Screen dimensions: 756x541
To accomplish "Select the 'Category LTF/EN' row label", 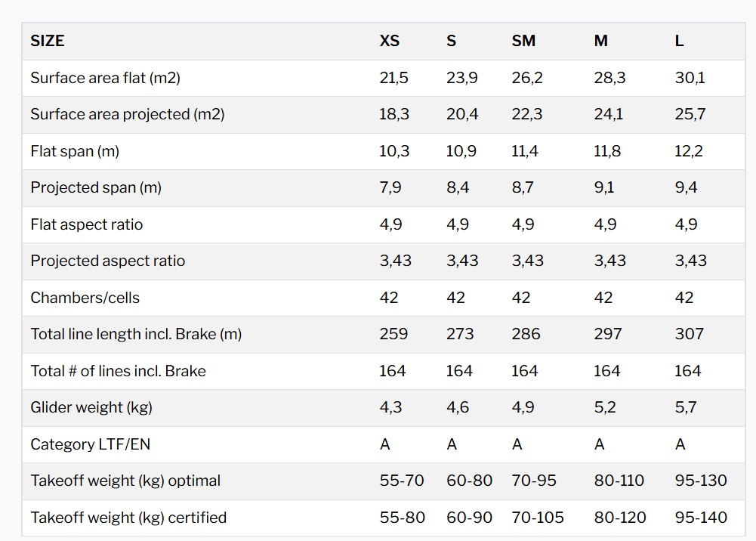I will 90,444.
